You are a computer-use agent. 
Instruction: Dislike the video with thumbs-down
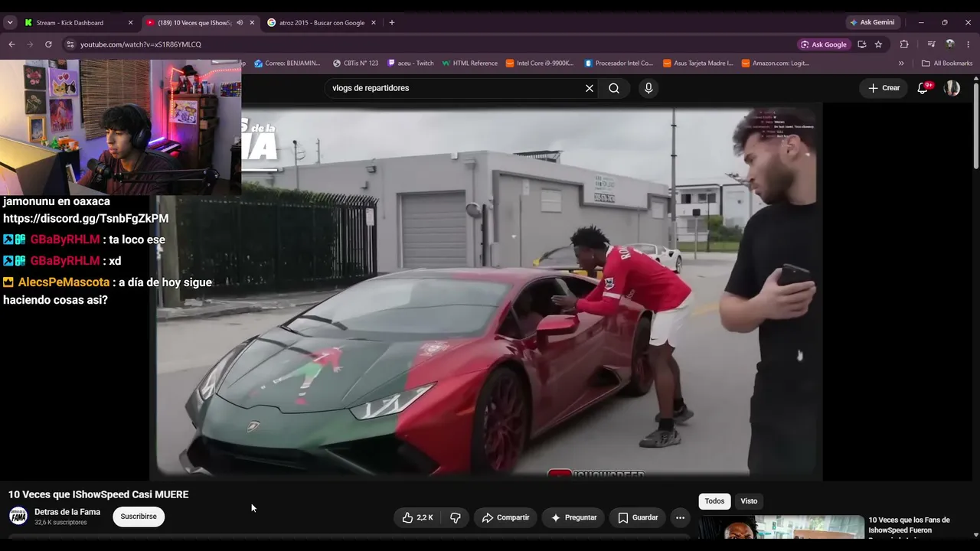[456, 517]
